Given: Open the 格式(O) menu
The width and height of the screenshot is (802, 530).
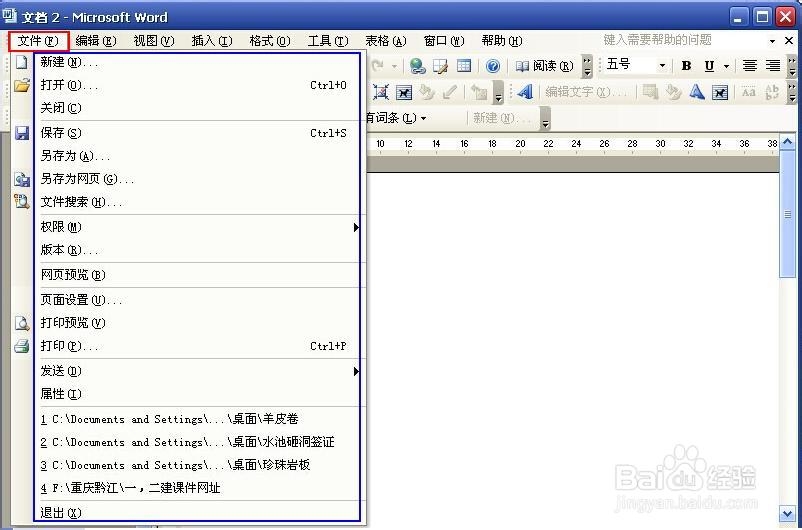Looking at the screenshot, I should [270, 40].
